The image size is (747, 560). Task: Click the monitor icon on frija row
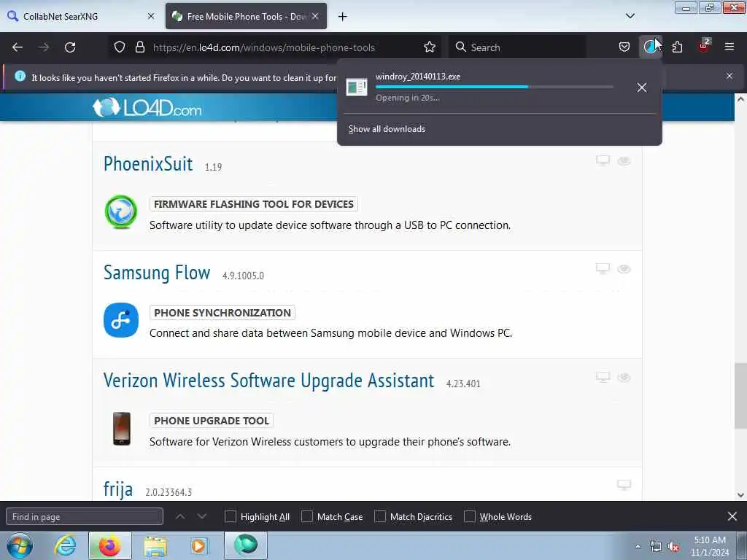(x=624, y=485)
